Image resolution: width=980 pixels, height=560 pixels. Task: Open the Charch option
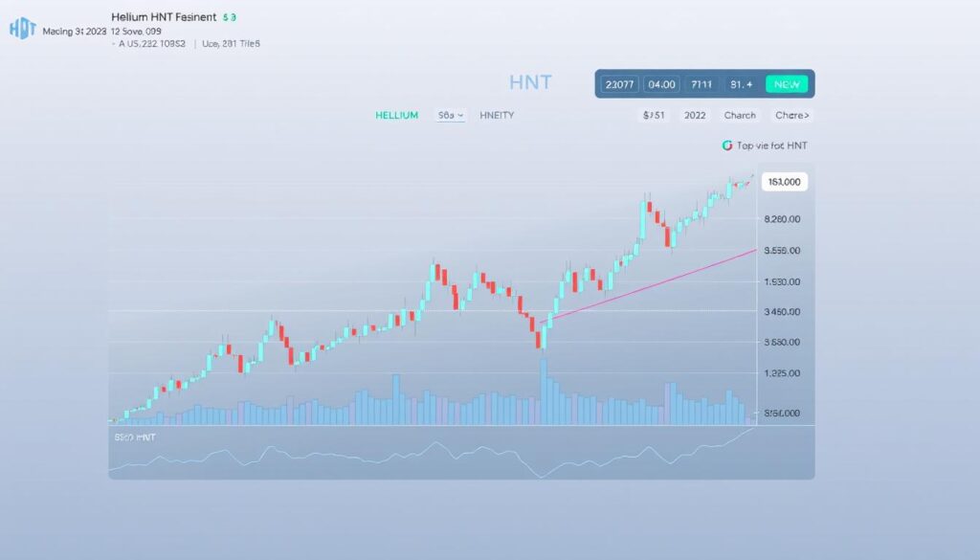click(x=740, y=115)
